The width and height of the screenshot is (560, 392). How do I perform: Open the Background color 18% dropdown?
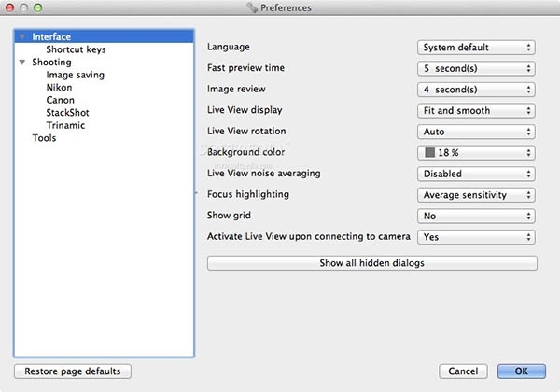click(475, 153)
